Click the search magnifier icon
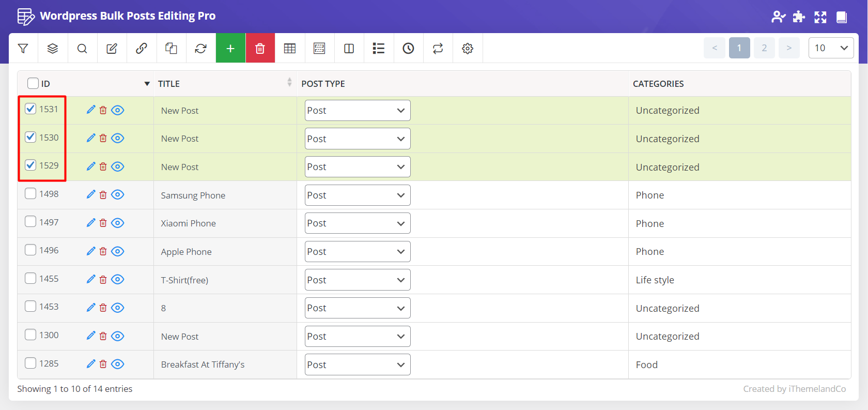Viewport: 868px width, 410px height. [82, 49]
